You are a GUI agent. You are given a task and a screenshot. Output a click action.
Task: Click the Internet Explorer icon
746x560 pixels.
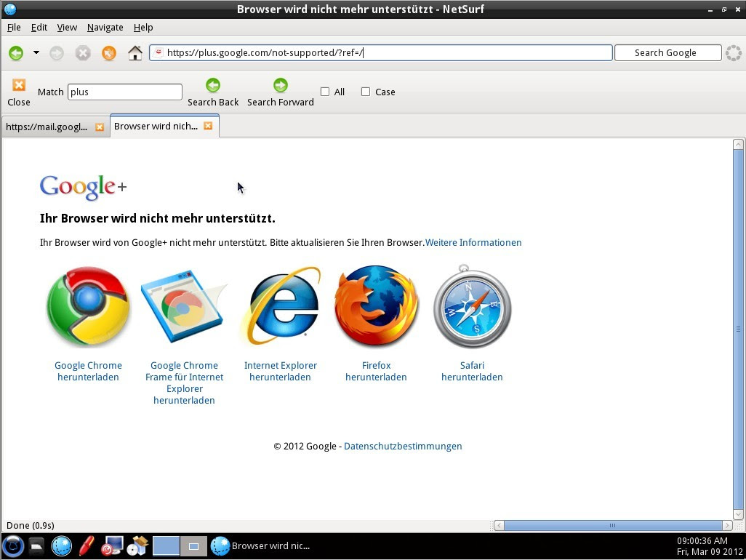[x=280, y=306]
